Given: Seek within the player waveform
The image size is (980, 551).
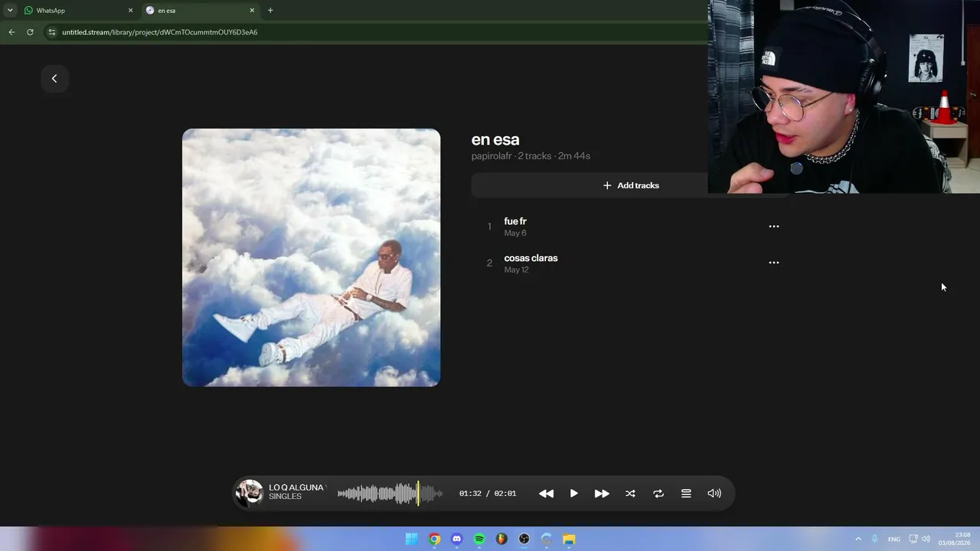Looking at the screenshot, I should pyautogui.click(x=390, y=494).
